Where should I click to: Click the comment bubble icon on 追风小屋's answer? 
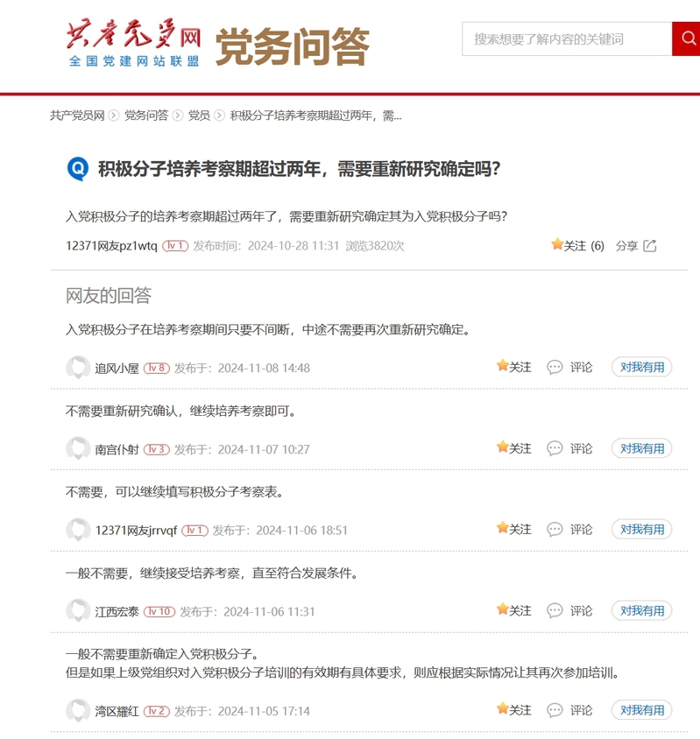click(x=555, y=368)
